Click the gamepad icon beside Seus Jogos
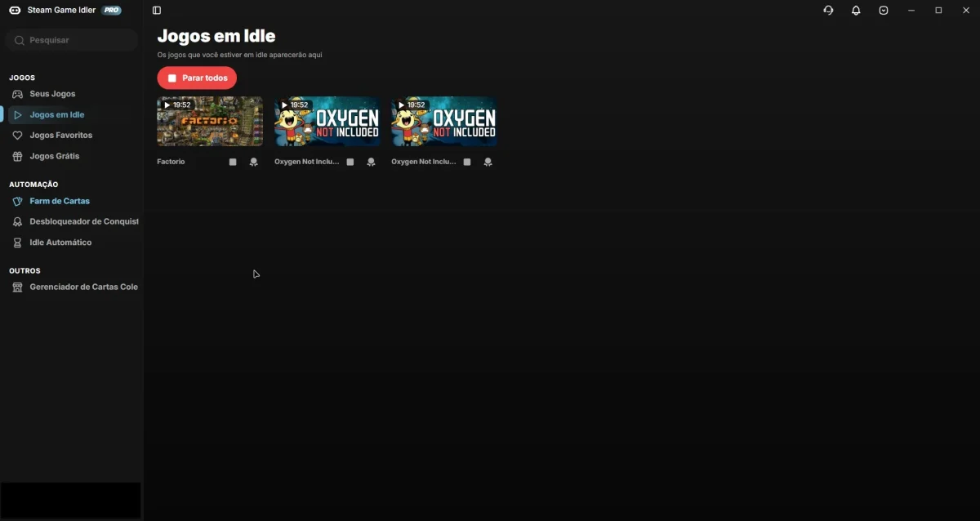 (17, 94)
